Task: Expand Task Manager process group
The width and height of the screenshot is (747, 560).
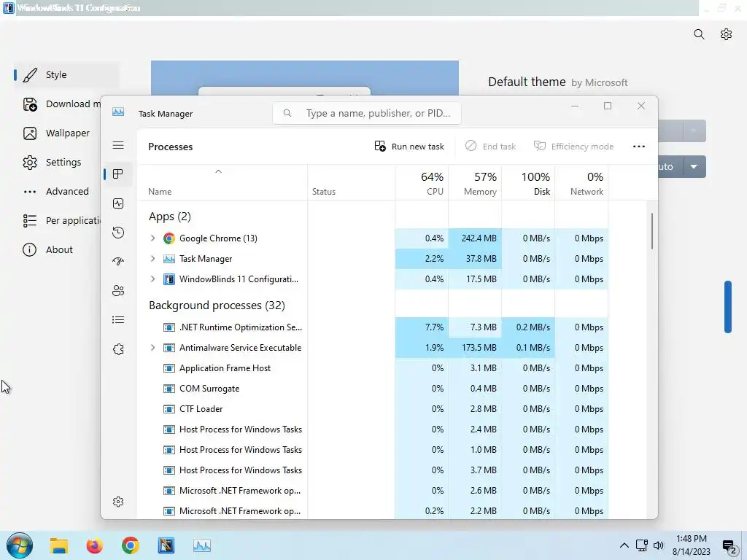Action: pos(152,259)
